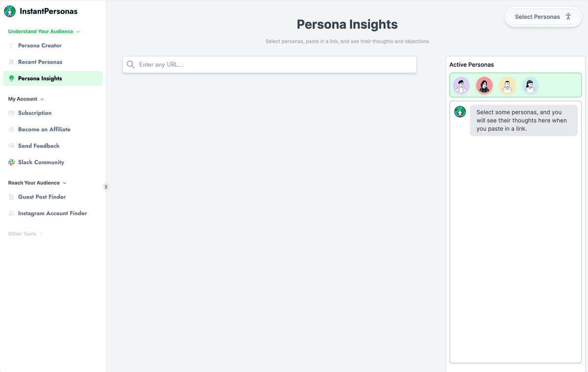This screenshot has height=372, width=588.
Task: Deselect the red persona avatar
Action: click(x=484, y=85)
